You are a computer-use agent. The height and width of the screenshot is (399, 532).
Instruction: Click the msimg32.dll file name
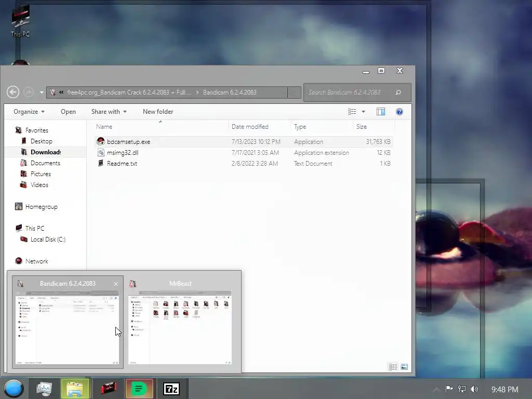coord(123,153)
